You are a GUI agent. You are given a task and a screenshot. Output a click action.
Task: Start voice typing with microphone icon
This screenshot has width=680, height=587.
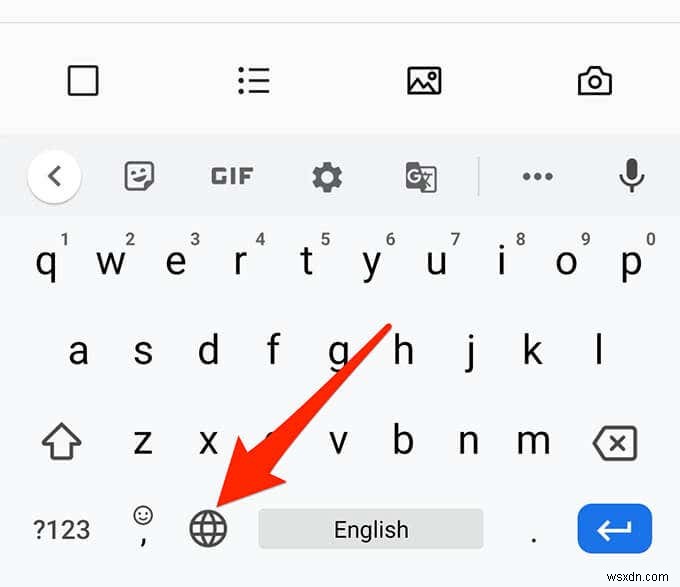click(x=631, y=175)
